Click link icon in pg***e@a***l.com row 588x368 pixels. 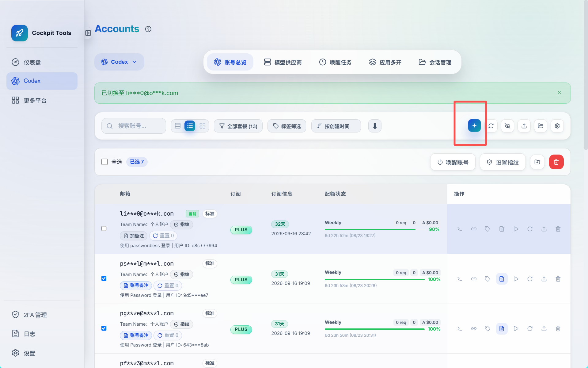pyautogui.click(x=474, y=329)
